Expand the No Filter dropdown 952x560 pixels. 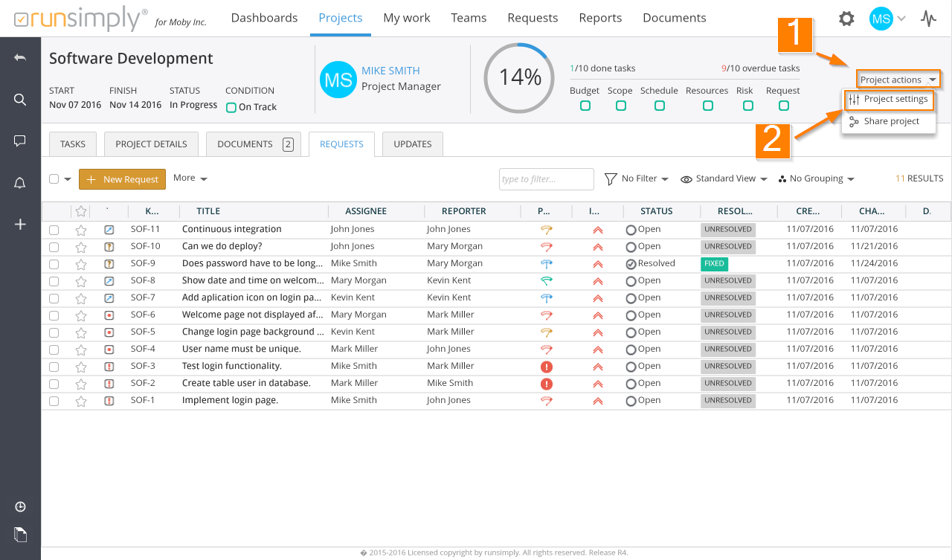pos(637,178)
